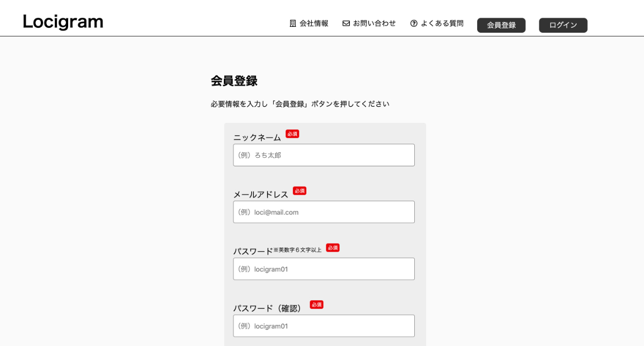The image size is (644, 346).
Task: Click the building icon beside 会社情報
Action: [x=293, y=24]
